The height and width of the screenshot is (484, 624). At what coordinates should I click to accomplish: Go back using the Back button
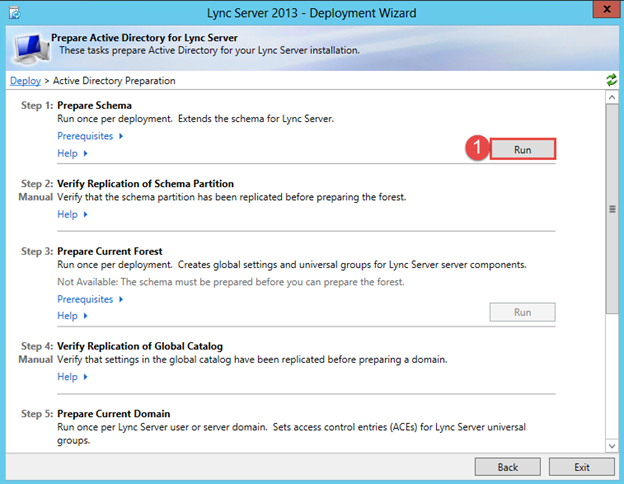508,467
